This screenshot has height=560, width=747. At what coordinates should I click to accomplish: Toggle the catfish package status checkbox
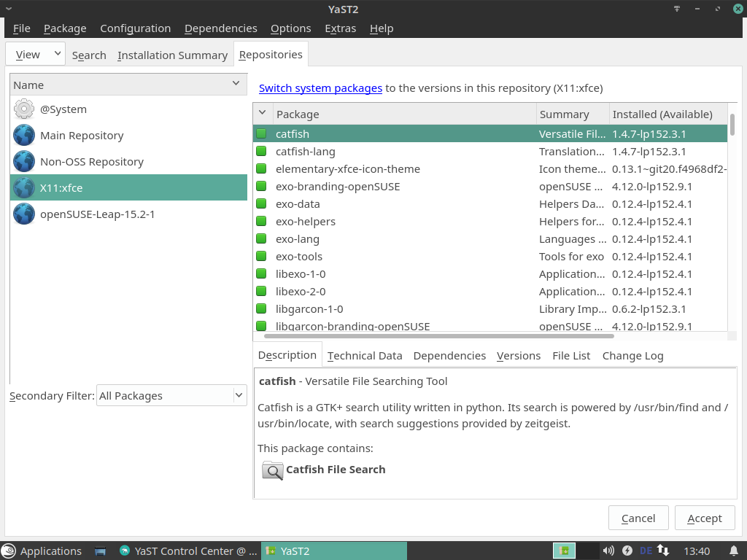(261, 134)
